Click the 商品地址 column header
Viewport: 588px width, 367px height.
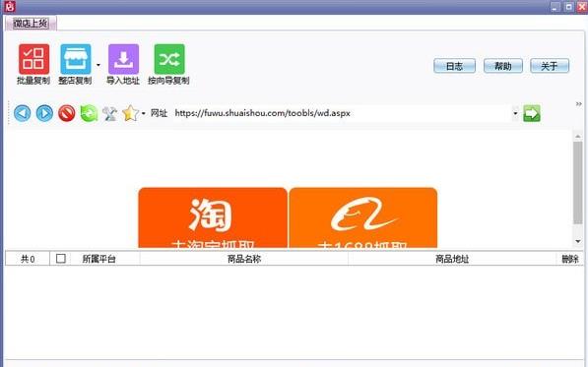pos(452,259)
